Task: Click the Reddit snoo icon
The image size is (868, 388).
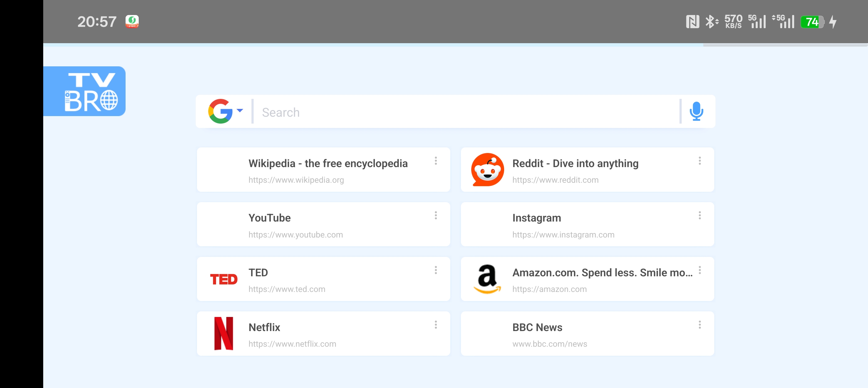Action: click(487, 170)
